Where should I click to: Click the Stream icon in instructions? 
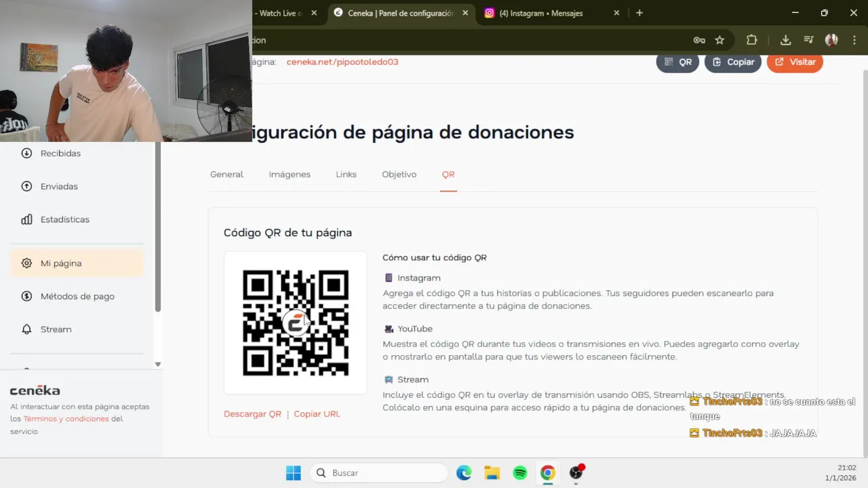pyautogui.click(x=389, y=380)
